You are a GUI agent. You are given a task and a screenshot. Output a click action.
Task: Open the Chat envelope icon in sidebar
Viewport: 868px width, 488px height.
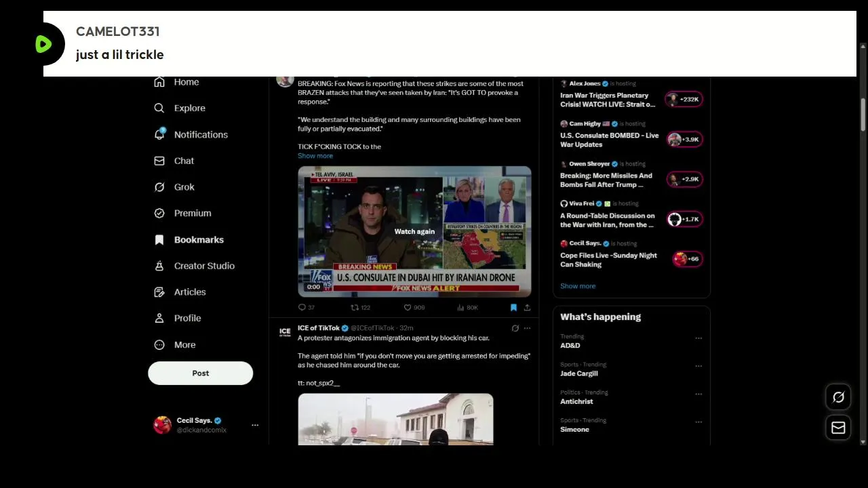click(159, 161)
